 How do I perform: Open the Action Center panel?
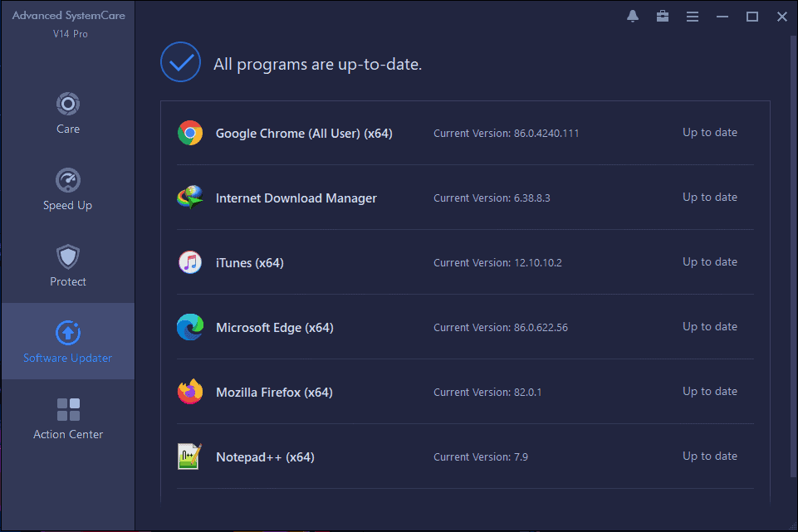[68, 418]
